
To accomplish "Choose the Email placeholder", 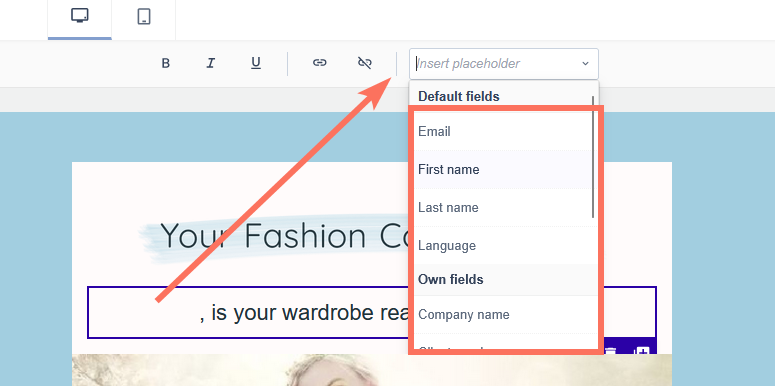I will 503,131.
